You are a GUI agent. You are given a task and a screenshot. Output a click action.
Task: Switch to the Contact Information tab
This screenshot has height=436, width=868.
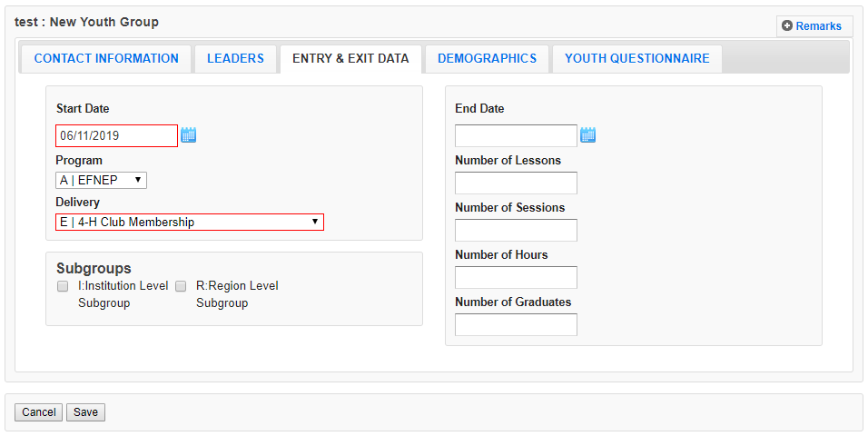(106, 58)
